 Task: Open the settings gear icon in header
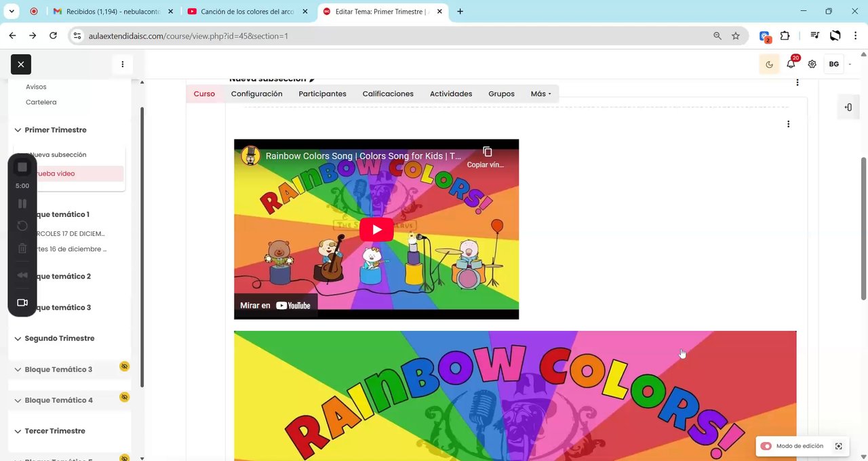pyautogui.click(x=812, y=64)
